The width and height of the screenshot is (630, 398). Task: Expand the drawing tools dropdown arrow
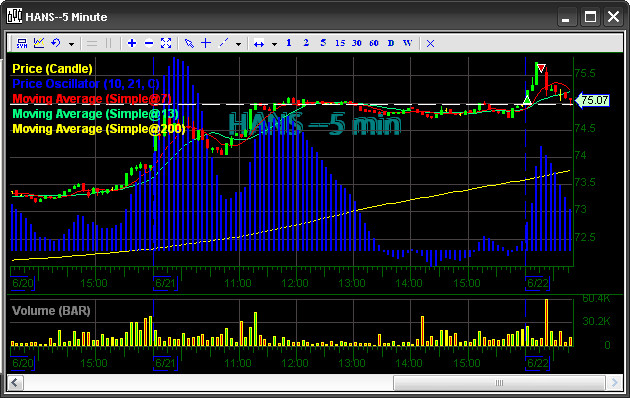point(238,44)
